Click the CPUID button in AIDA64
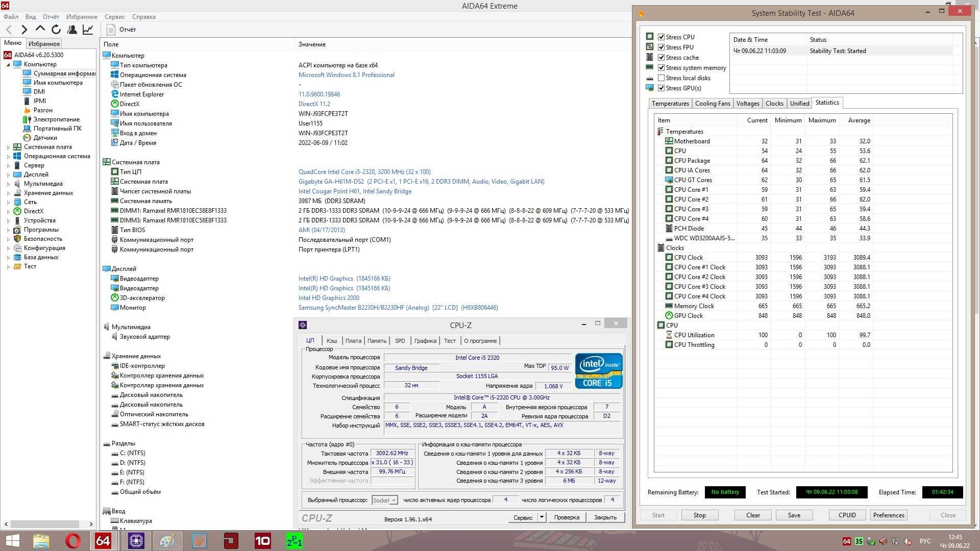Viewport: 980px width, 551px height. point(847,515)
